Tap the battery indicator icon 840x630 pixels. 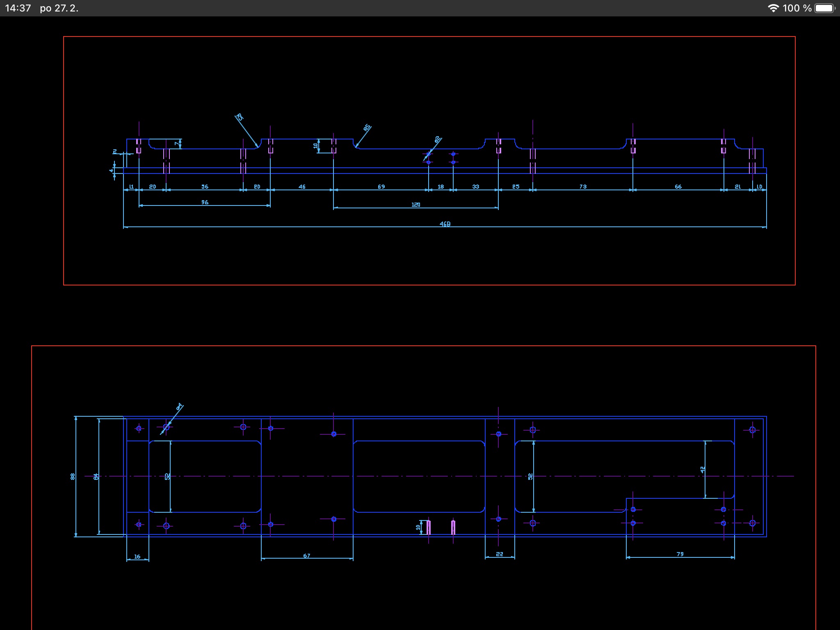point(824,8)
